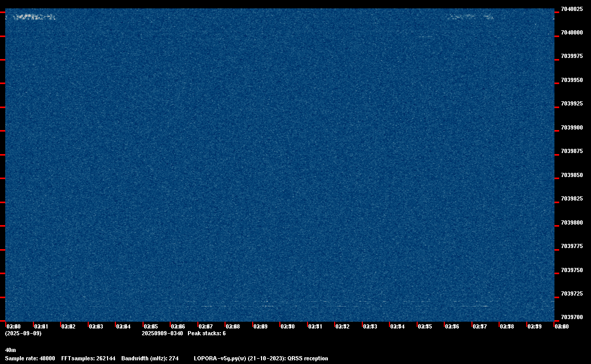
Task: Select the 03:57 time marker
Action: click(x=479, y=326)
